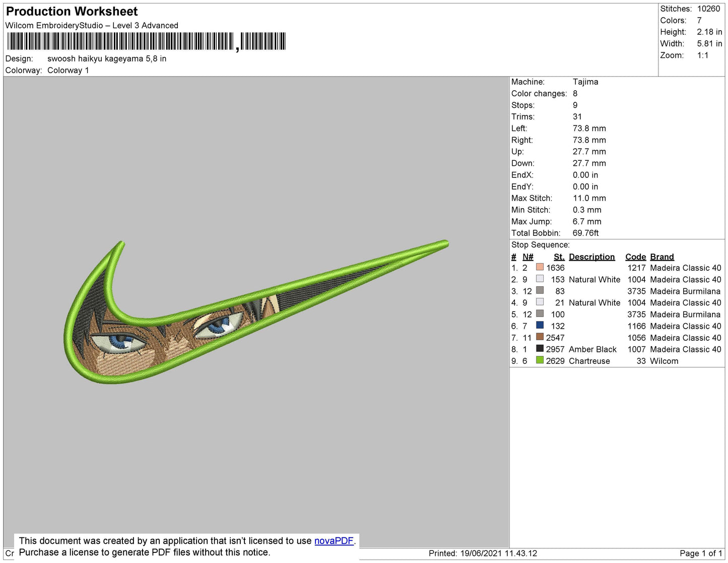Click the Colors value 7
The width and height of the screenshot is (728, 563).
(x=699, y=20)
